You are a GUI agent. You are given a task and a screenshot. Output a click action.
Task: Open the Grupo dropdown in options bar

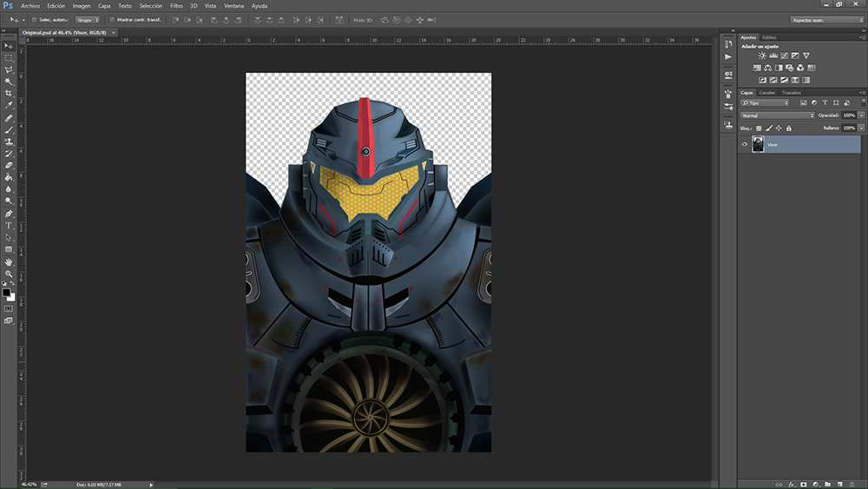88,20
